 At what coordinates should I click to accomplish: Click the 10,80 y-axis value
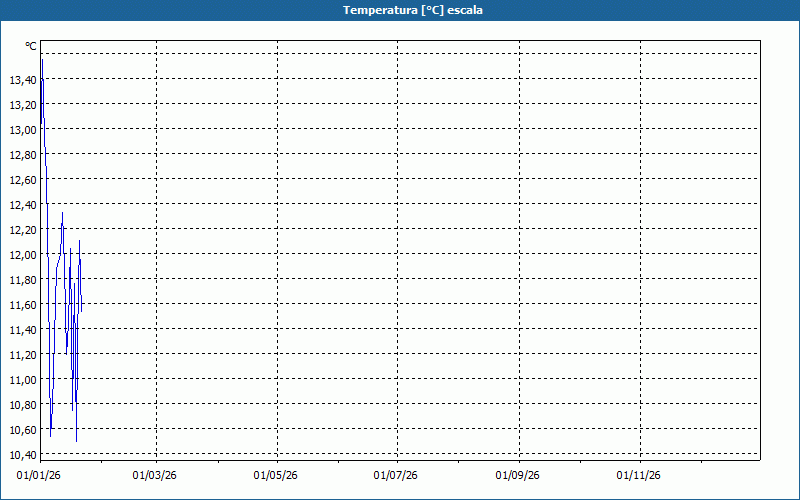[x=23, y=405]
